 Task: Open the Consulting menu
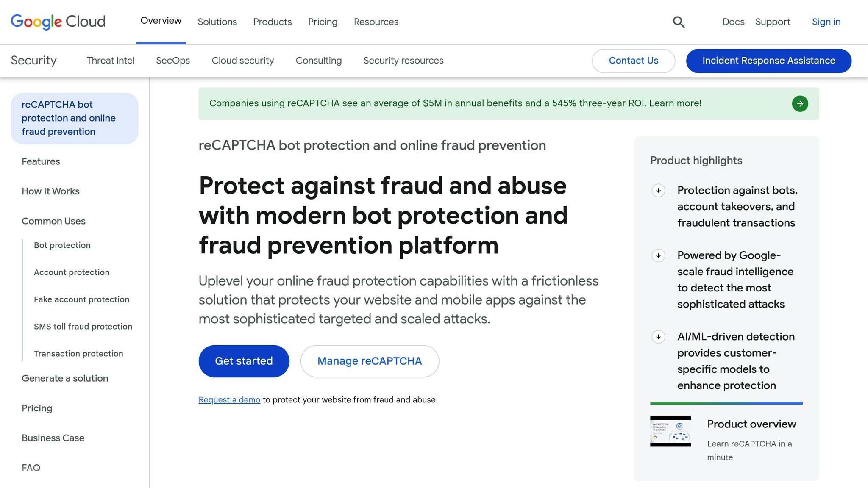319,61
